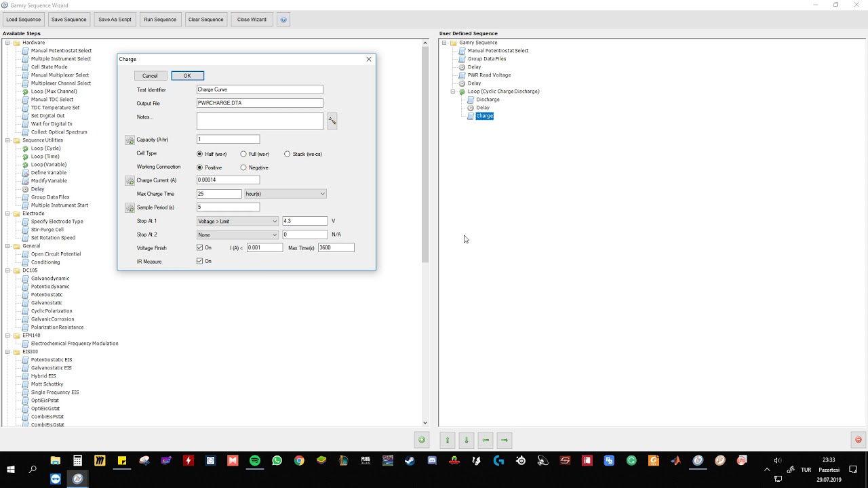Viewport: 868px width, 488px height.
Task: Click the green right arrow button
Action: click(x=505, y=440)
